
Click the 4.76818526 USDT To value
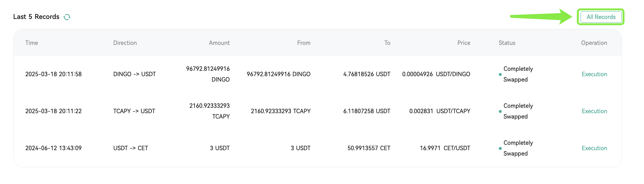pyautogui.click(x=367, y=74)
